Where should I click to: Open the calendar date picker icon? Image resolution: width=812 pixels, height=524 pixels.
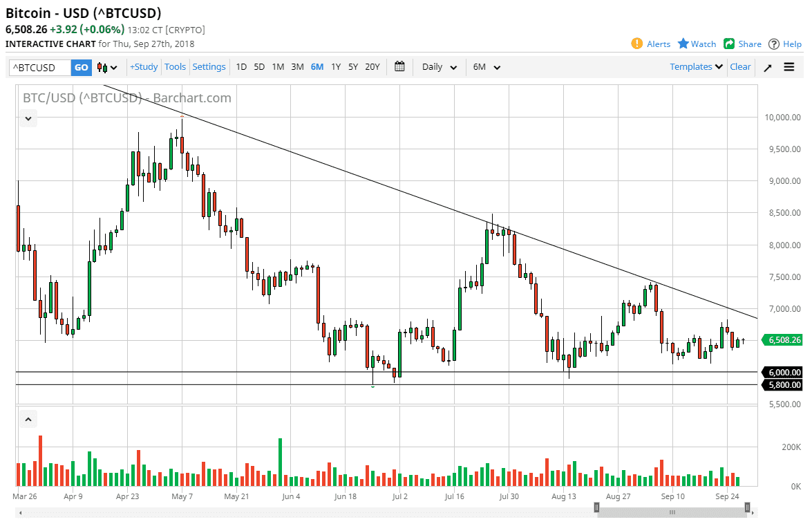(399, 66)
